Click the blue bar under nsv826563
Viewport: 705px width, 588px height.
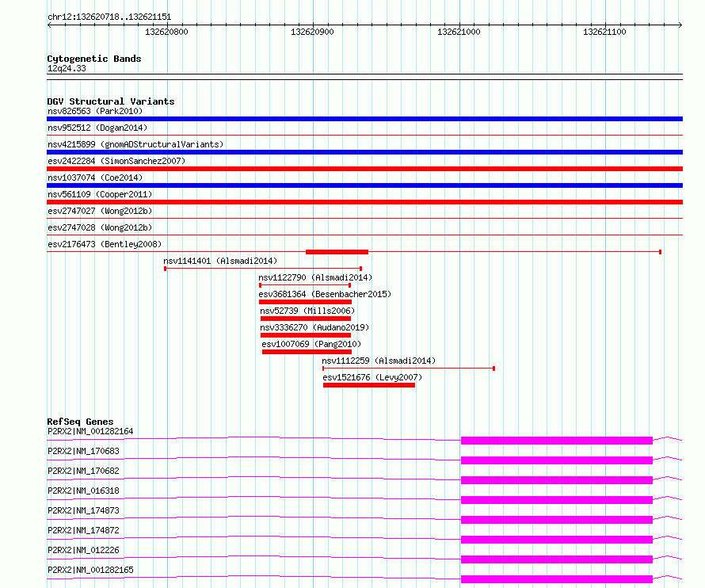pyautogui.click(x=364, y=119)
